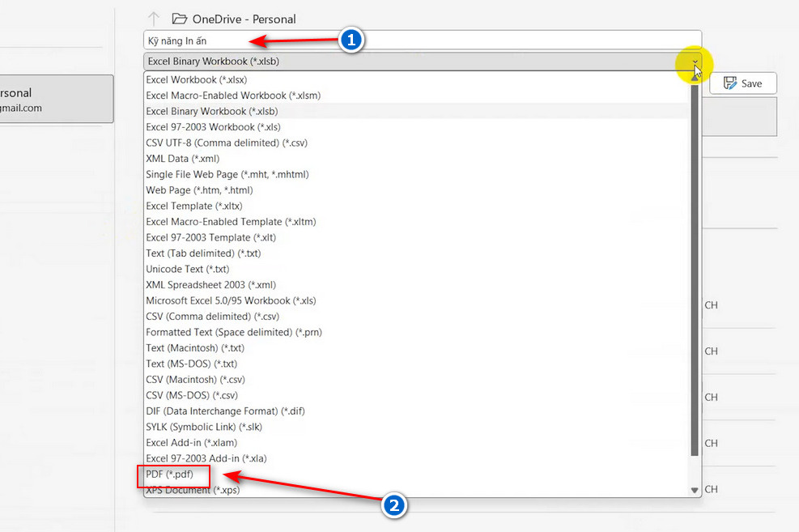Click the OneDrive folder icon
Viewport: 799px width, 532px height.
pyautogui.click(x=179, y=19)
